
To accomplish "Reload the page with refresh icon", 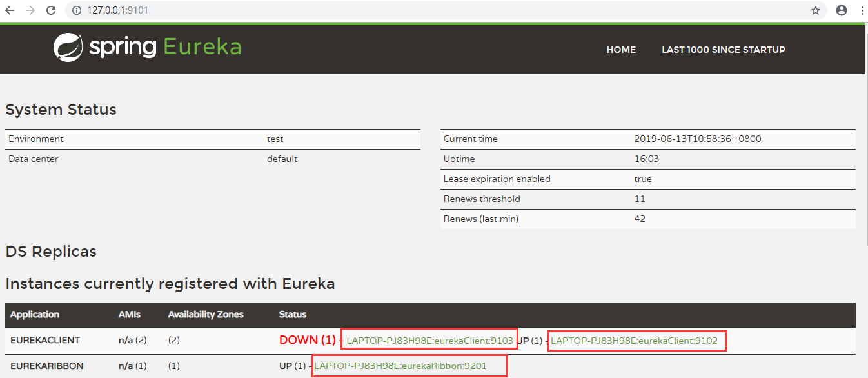I will [x=50, y=10].
